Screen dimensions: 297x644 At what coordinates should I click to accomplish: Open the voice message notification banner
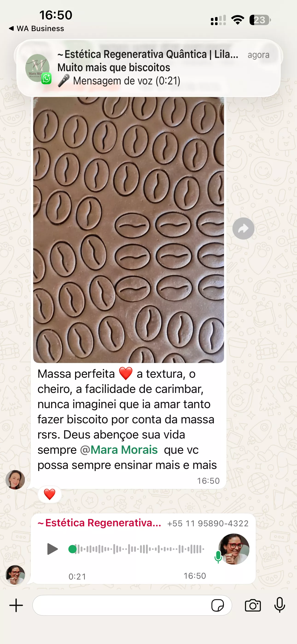coord(148,68)
